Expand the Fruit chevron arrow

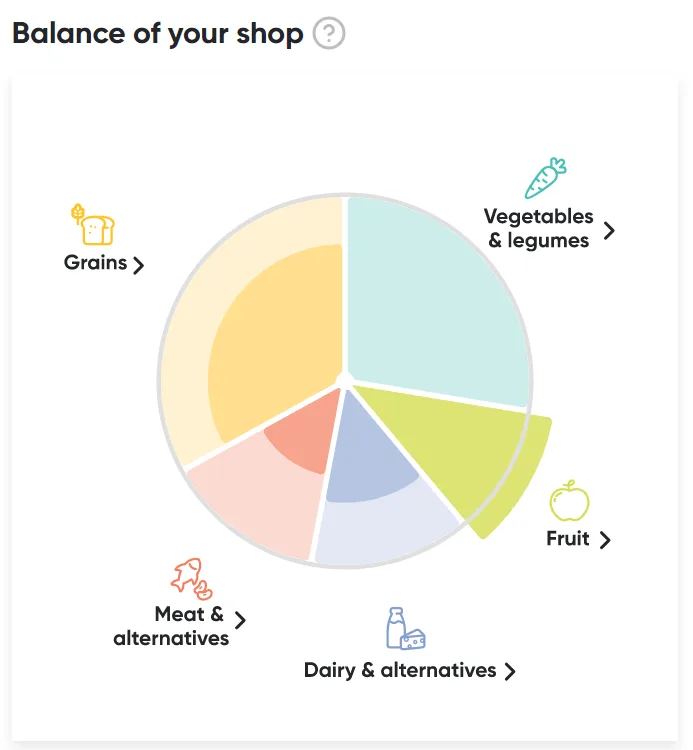(x=605, y=540)
